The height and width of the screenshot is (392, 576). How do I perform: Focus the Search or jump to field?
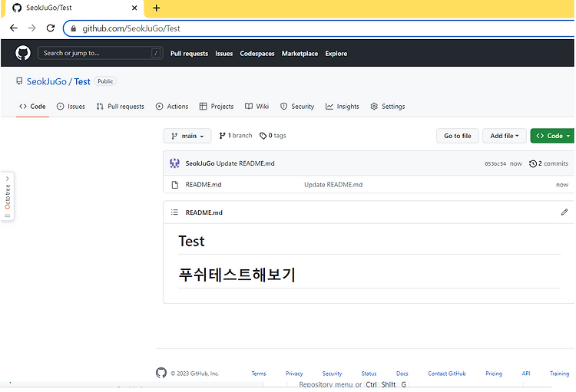[101, 53]
